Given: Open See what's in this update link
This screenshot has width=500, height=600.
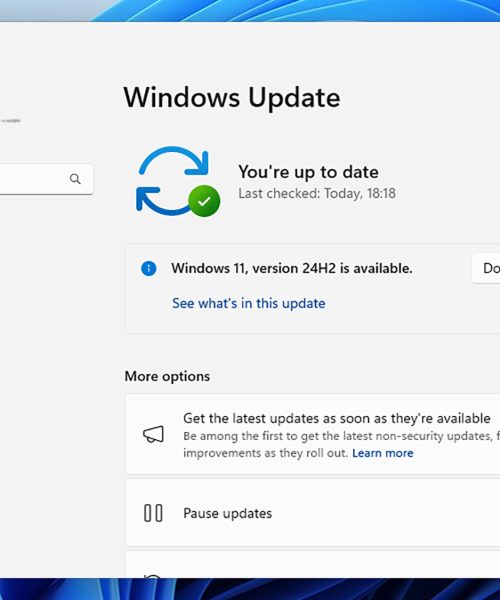Looking at the screenshot, I should [249, 303].
